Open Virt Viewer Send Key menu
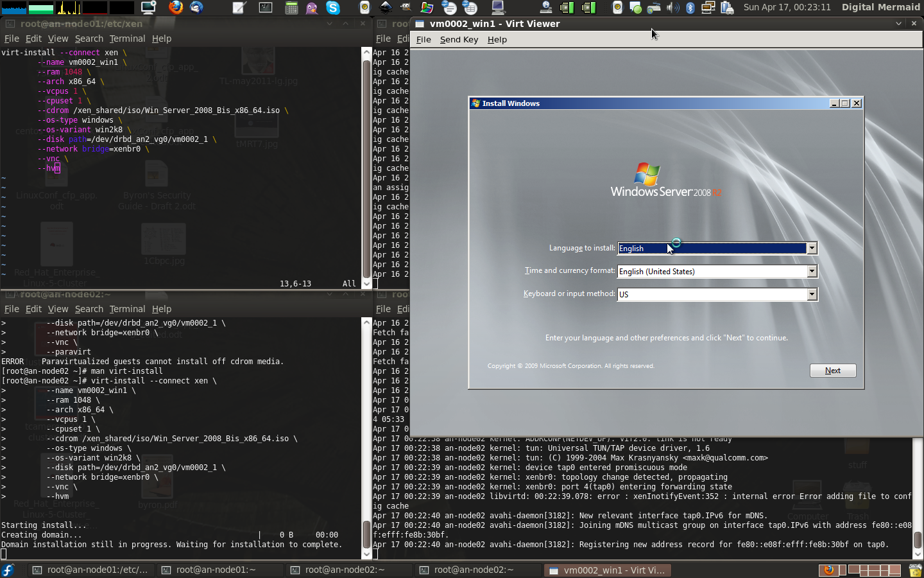The height and width of the screenshot is (578, 924). pyautogui.click(x=459, y=39)
